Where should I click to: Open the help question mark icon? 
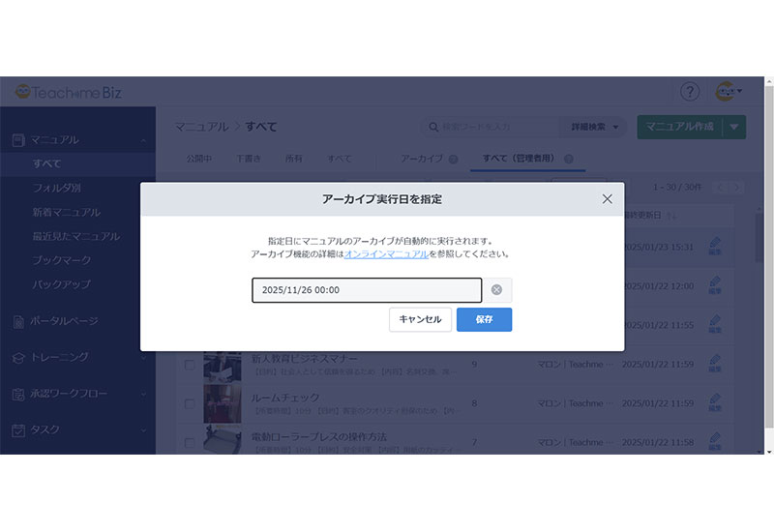(x=689, y=92)
